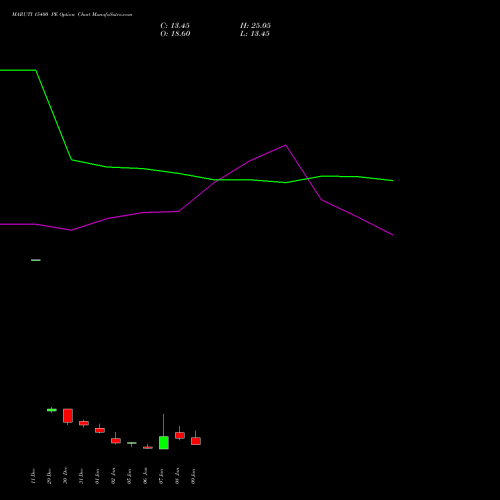Click the flat red 06 Jan candlestick

(x=148, y=447)
